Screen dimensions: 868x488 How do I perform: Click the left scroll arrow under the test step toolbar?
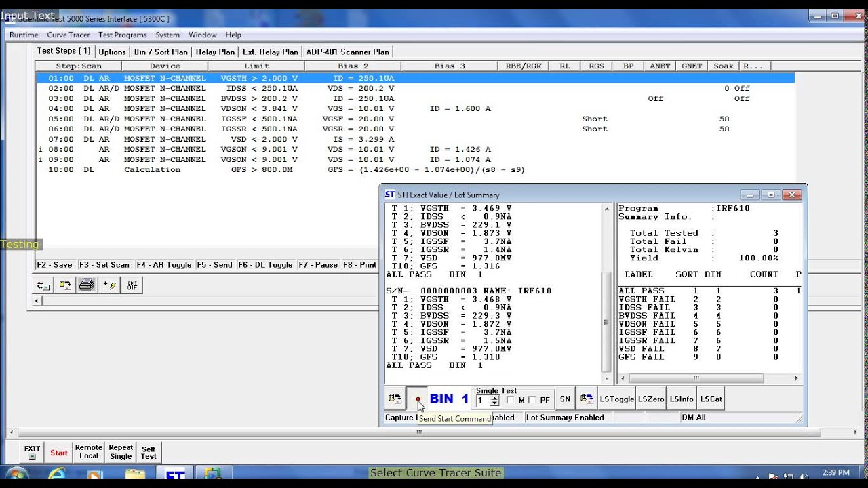click(38, 300)
